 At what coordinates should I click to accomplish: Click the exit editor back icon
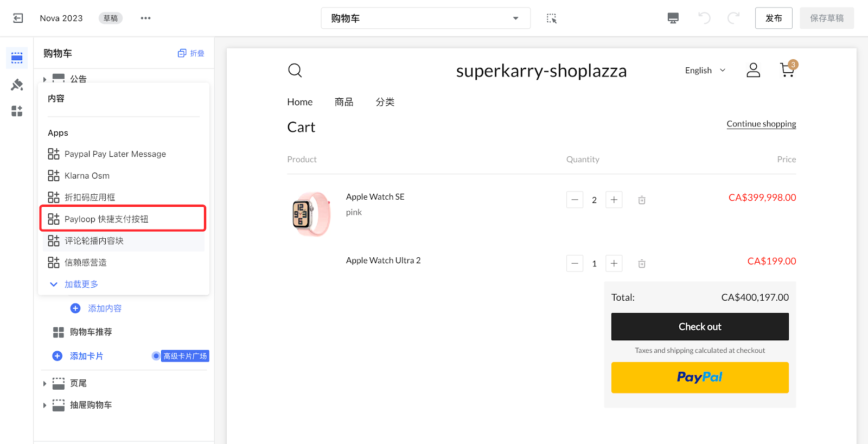coord(18,18)
